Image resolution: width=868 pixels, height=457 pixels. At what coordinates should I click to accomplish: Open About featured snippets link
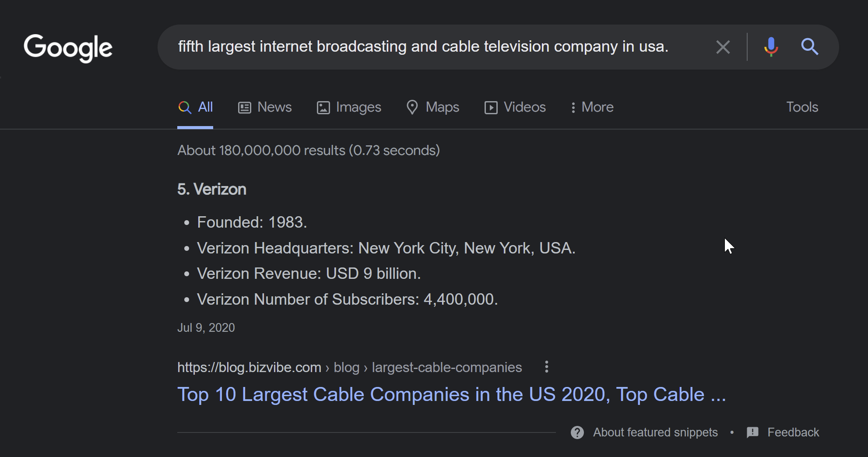(x=655, y=432)
